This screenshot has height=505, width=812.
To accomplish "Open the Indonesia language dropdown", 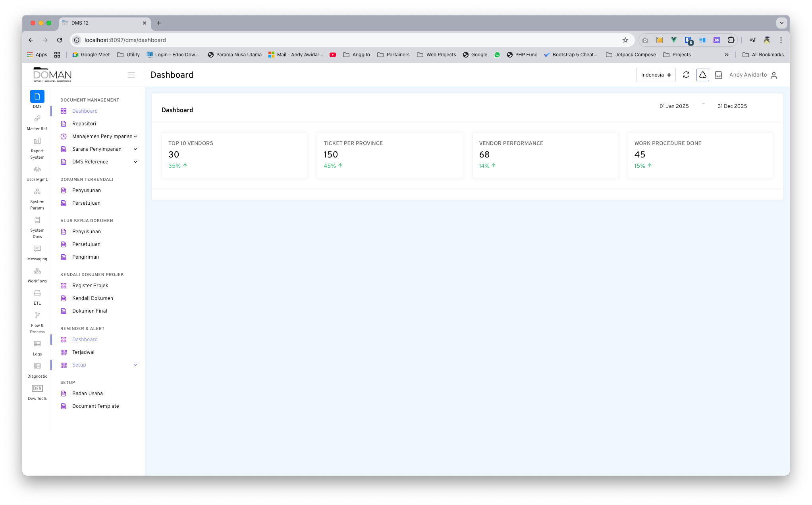I will click(x=656, y=75).
